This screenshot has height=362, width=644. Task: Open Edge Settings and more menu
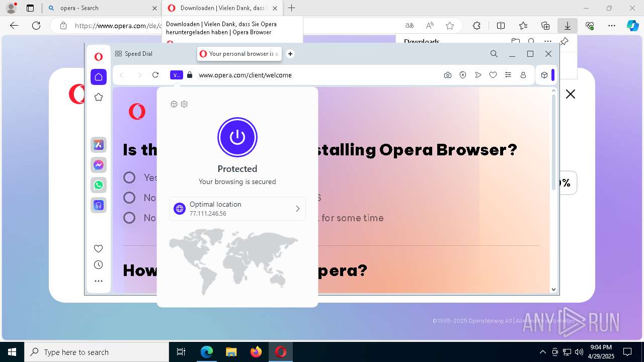pyautogui.click(x=612, y=26)
